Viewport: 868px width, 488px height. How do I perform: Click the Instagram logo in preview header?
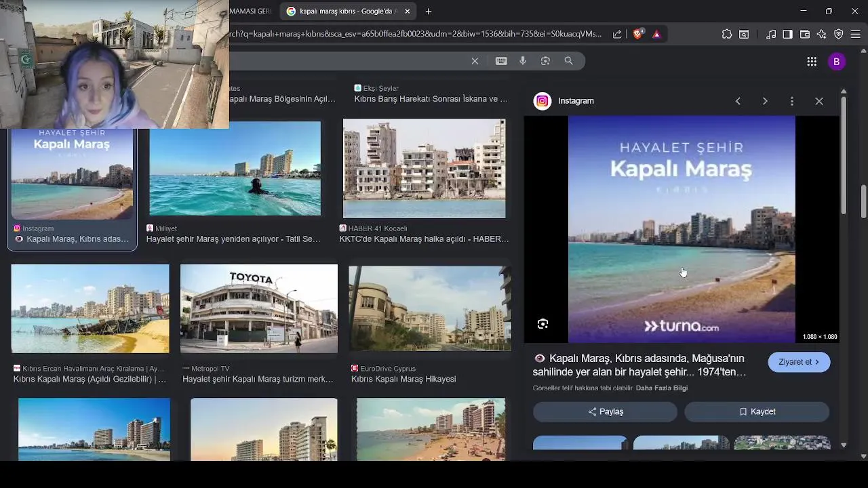click(542, 101)
